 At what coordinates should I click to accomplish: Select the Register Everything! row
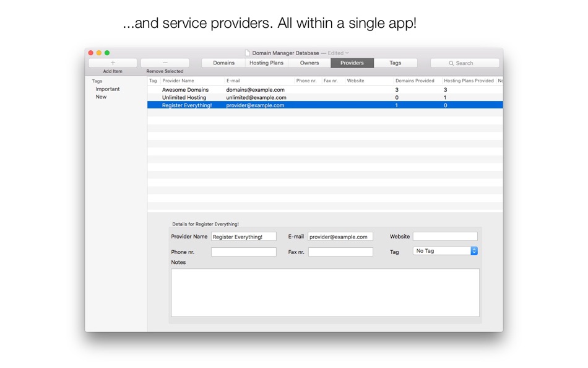pyautogui.click(x=325, y=105)
